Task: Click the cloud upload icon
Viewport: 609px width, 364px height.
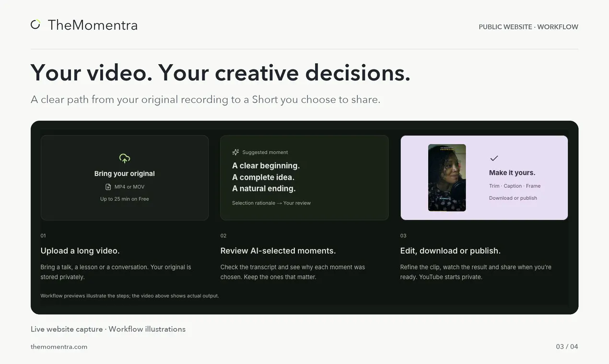Action: tap(125, 158)
